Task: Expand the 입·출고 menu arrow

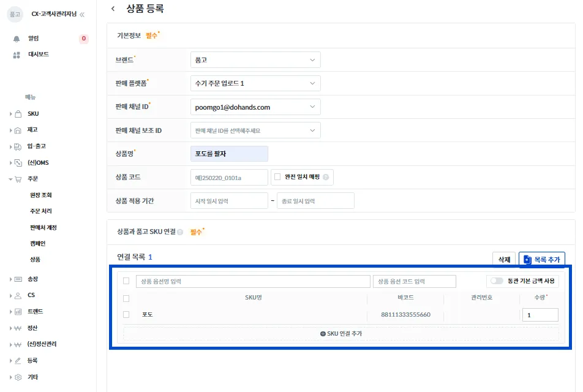Action: click(x=10, y=146)
